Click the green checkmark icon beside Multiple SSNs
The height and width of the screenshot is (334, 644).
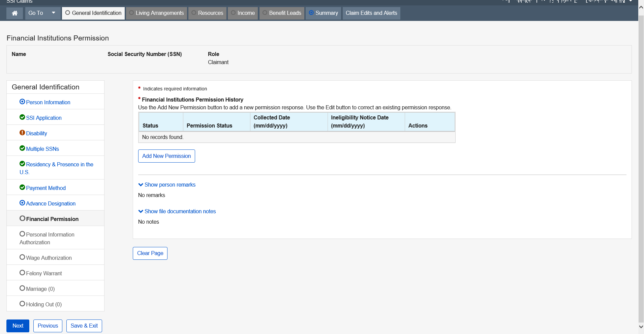[22, 148]
